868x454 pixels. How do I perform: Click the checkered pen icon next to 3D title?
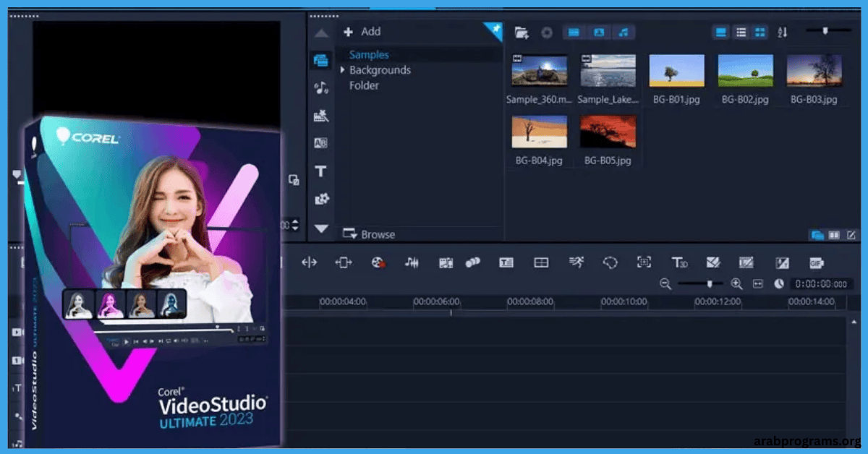(x=713, y=262)
